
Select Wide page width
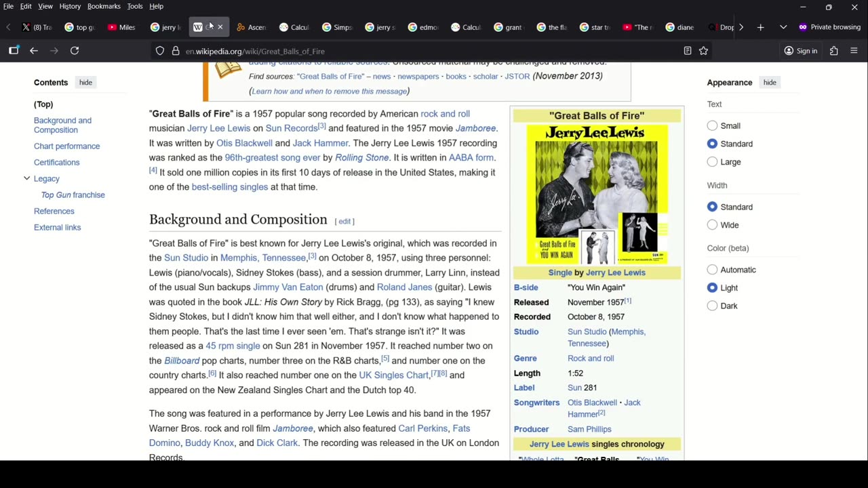[x=712, y=225]
